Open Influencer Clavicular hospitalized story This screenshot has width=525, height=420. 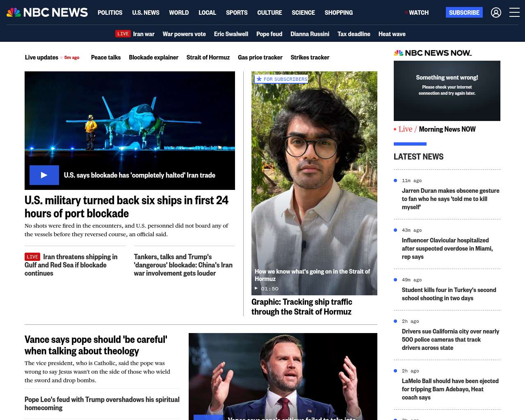447,249
